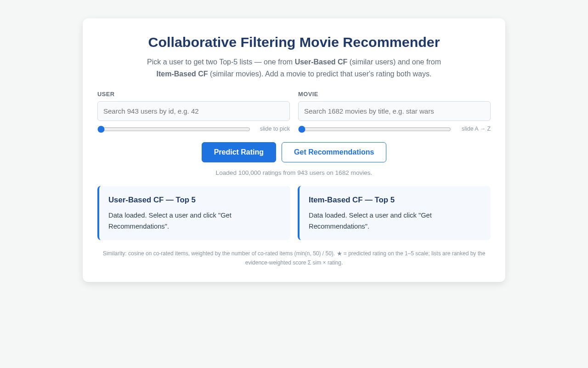Click the Collaborative Filtering Movie Recommender title
Viewport: 588px width, 368px height.
pos(294,42)
